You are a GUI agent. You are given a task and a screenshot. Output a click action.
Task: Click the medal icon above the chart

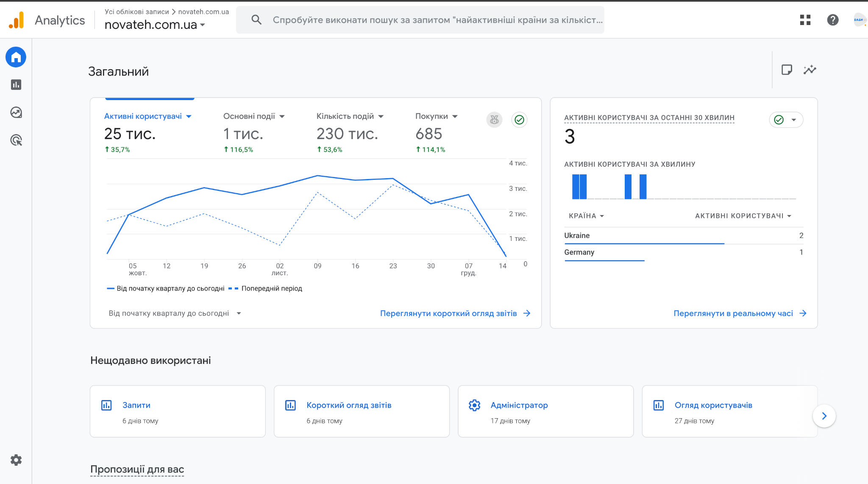pos(494,120)
